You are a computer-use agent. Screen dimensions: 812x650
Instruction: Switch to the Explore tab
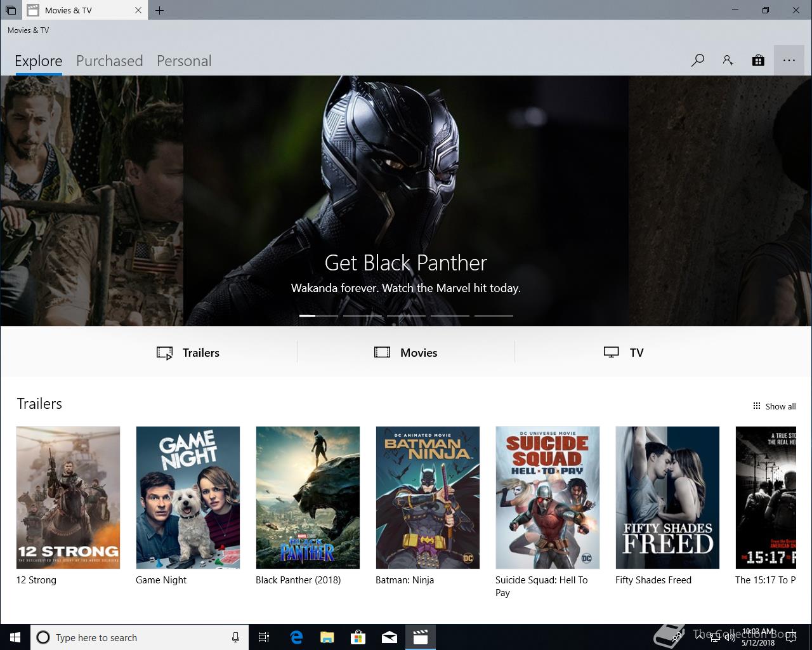coord(38,61)
